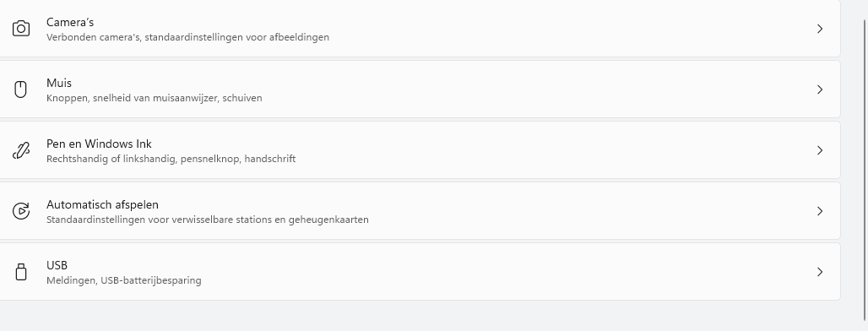Image resolution: width=868 pixels, height=331 pixels.
Task: Click the vertical scrollbar on the right
Action: tap(865, 169)
